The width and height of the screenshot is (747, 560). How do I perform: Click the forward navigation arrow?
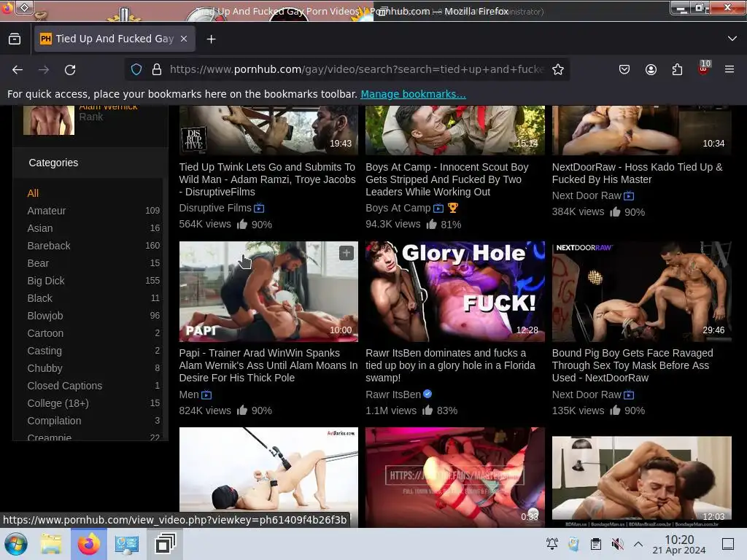pyautogui.click(x=44, y=69)
